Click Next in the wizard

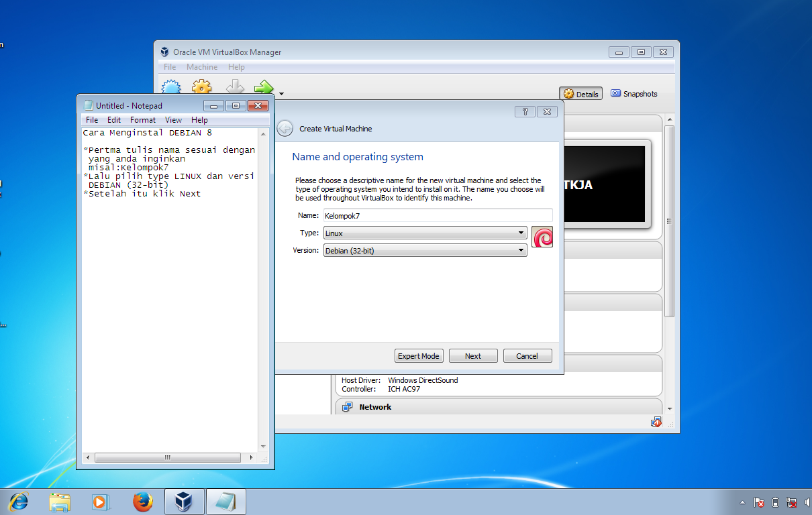[473, 356]
